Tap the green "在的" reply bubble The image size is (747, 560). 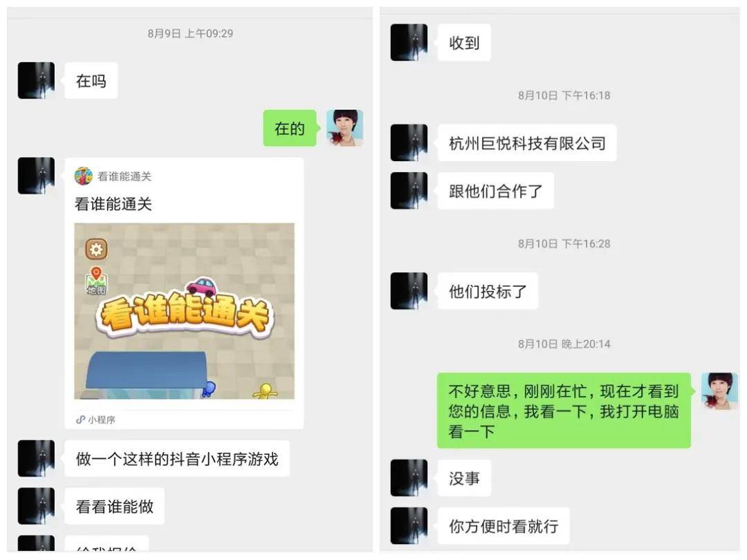290,128
